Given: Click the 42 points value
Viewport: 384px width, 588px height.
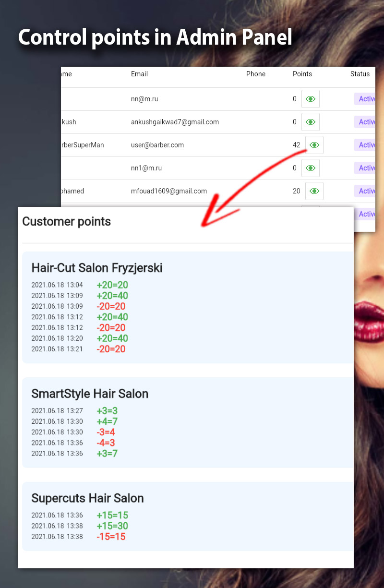Looking at the screenshot, I should pos(297,145).
